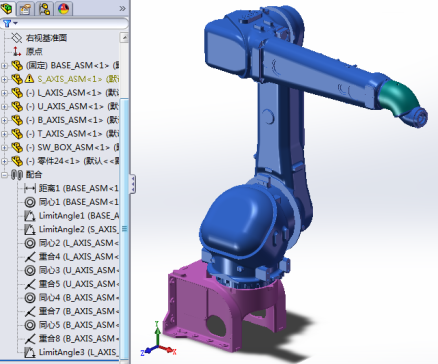Screen dimensions: 438x364
Task: Click the L_AXIS_ASM<1> assembly icon
Action: pyautogui.click(x=17, y=93)
